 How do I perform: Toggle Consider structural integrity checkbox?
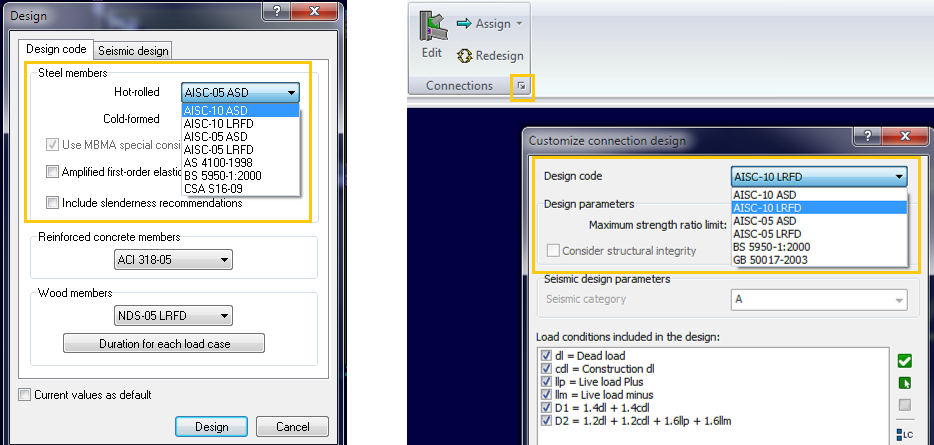click(x=553, y=251)
